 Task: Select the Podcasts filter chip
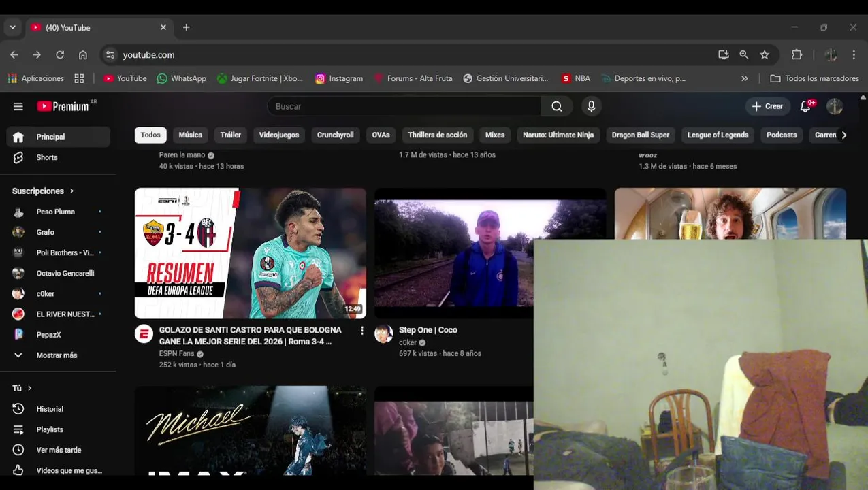point(782,135)
